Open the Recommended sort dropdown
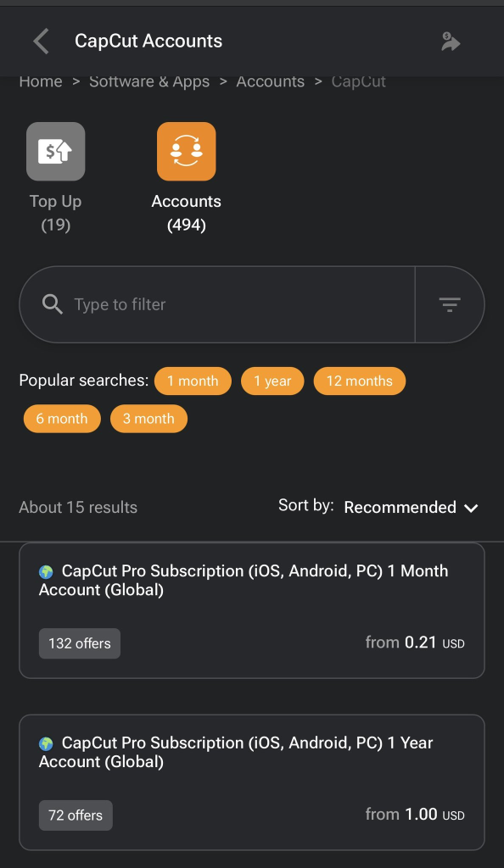 tap(411, 507)
